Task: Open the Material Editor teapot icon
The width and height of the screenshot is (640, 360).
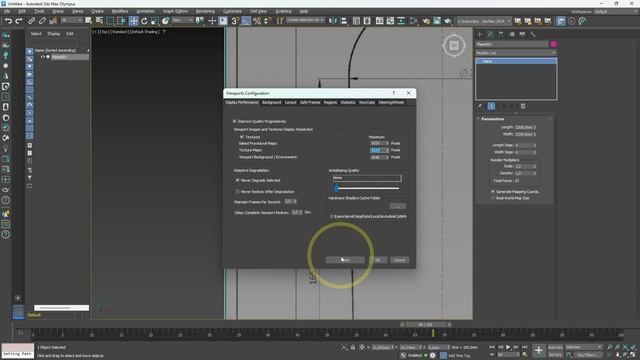Action: [426, 21]
